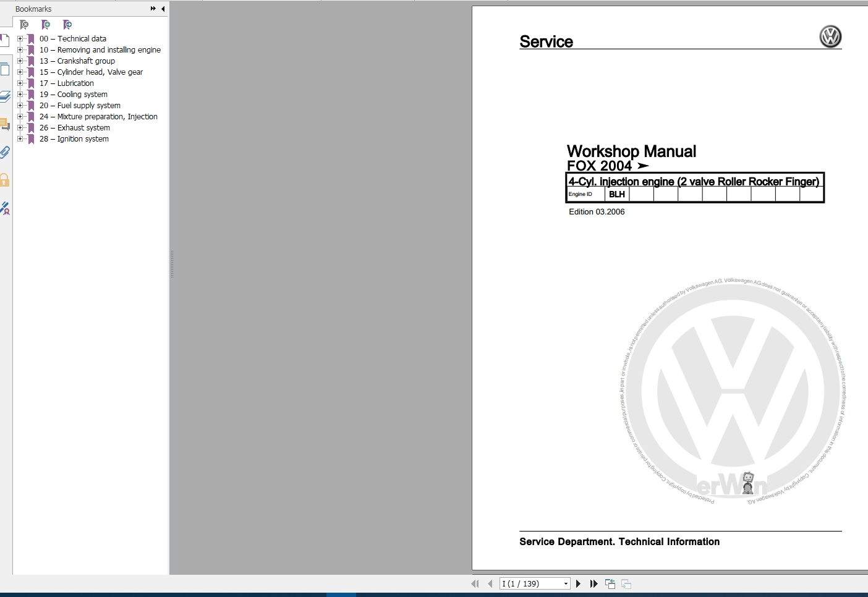Click the go-to bookmark arrow icon

coord(67,25)
